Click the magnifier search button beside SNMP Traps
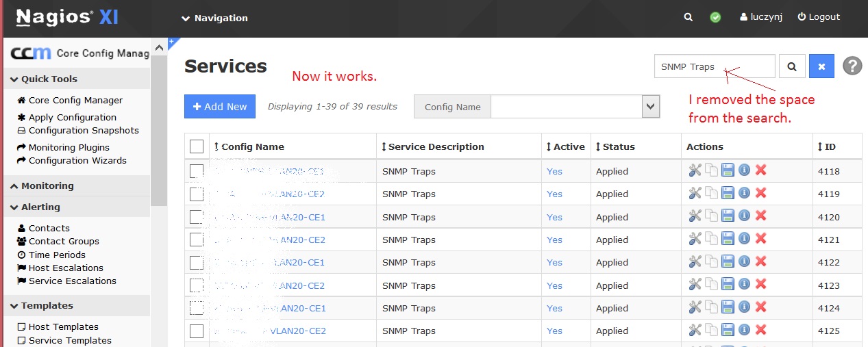 click(792, 66)
